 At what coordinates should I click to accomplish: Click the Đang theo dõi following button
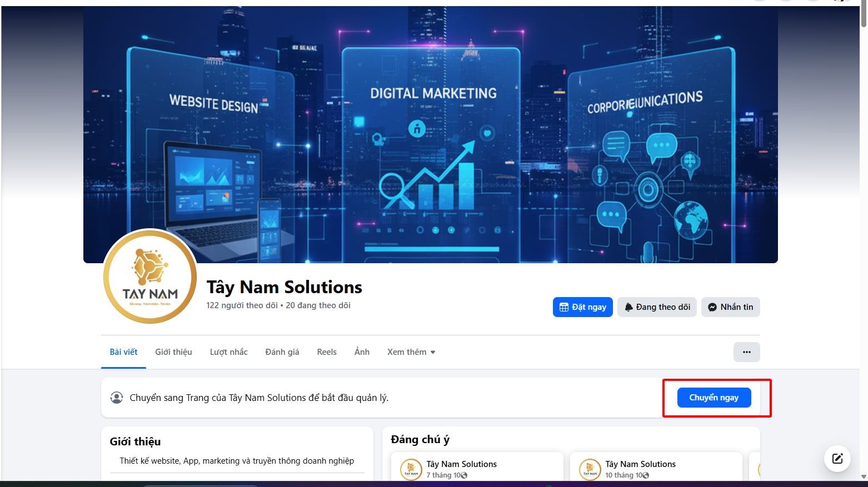(657, 307)
